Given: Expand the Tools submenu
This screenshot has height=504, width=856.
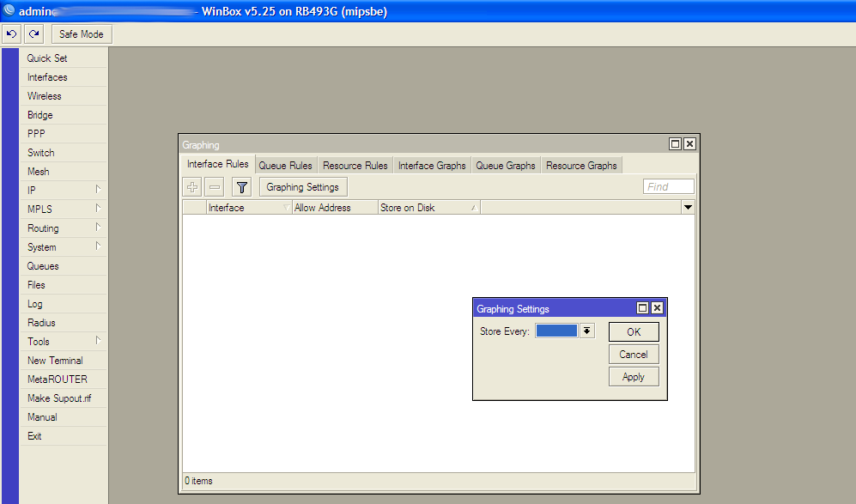Looking at the screenshot, I should tap(98, 341).
